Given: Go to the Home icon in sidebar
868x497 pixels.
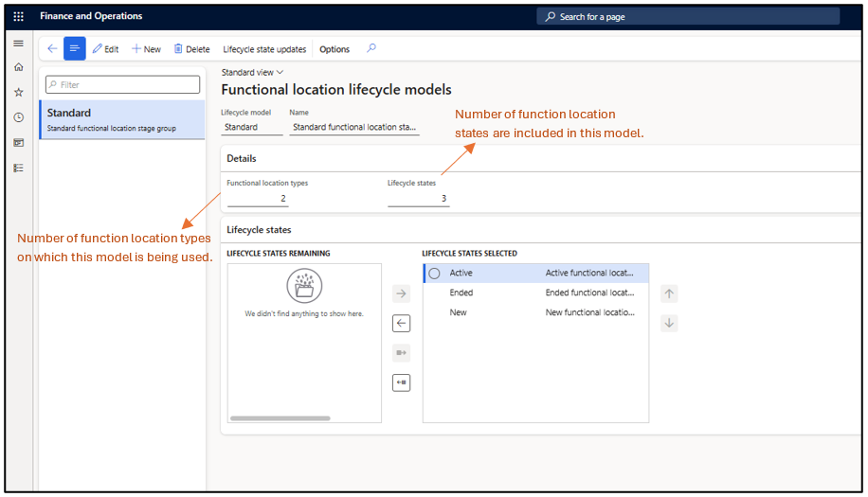Looking at the screenshot, I should click(18, 67).
